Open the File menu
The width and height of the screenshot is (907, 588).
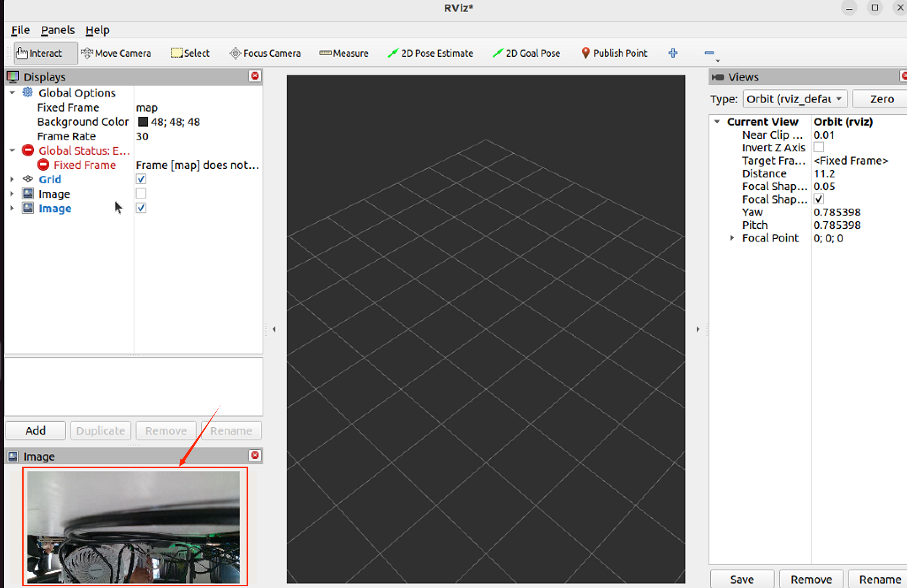point(20,30)
